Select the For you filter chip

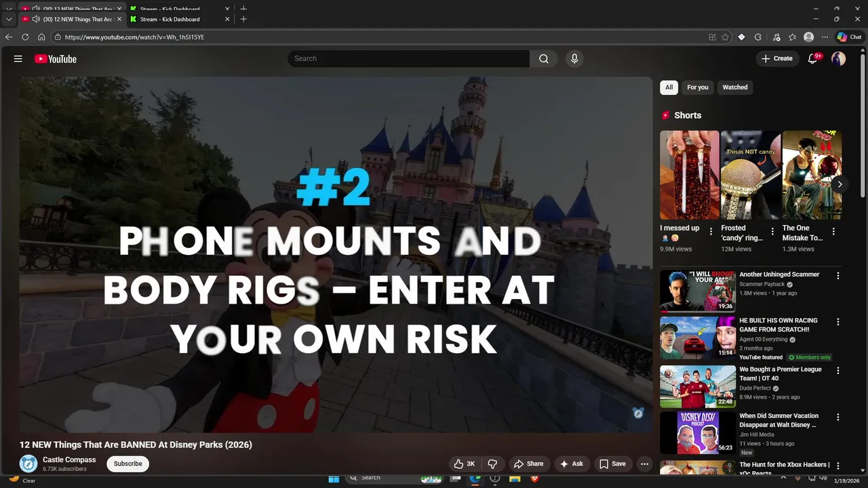click(x=697, y=87)
